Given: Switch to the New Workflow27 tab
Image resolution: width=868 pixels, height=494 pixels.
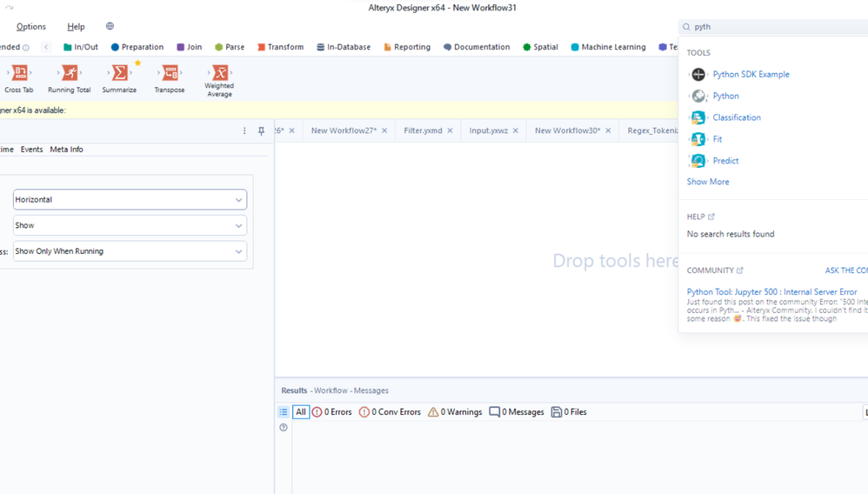Looking at the screenshot, I should 344,130.
